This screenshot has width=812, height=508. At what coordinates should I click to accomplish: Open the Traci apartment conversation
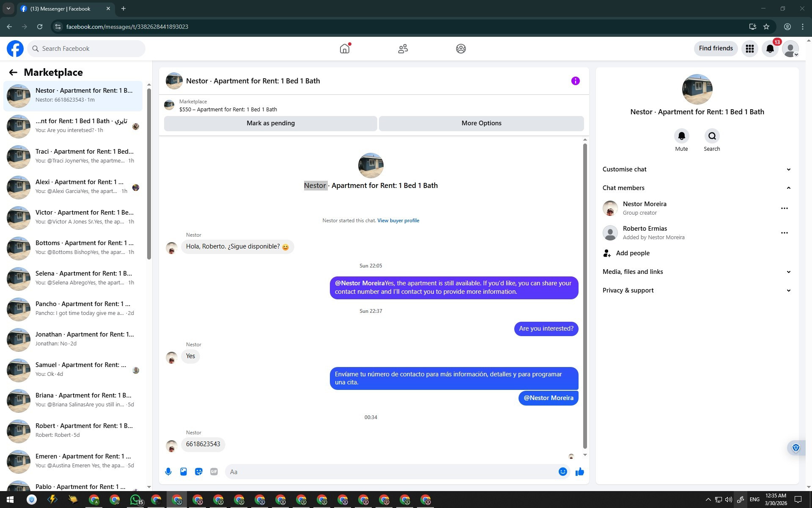73,156
